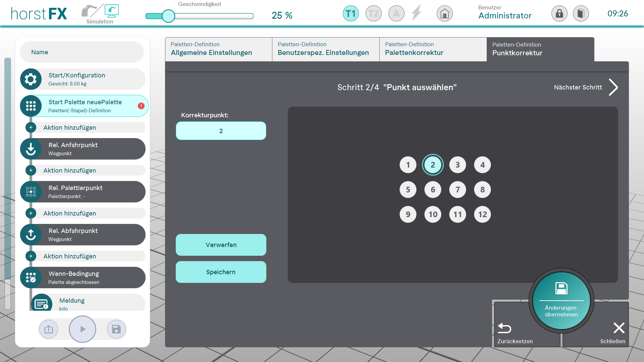Add action below Rel. Abfahrpunkt
Screen dimensions: 644x362
coord(31,256)
